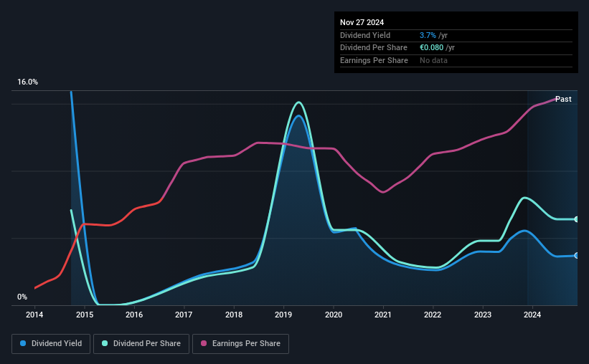Image resolution: width=589 pixels, height=364 pixels.
Task: Select the 2022 x-axis label
Action: [433, 315]
